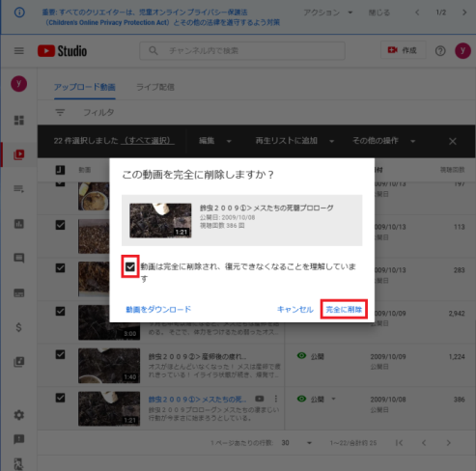Click the 作成 create button
The image size is (476, 471).
click(x=403, y=50)
